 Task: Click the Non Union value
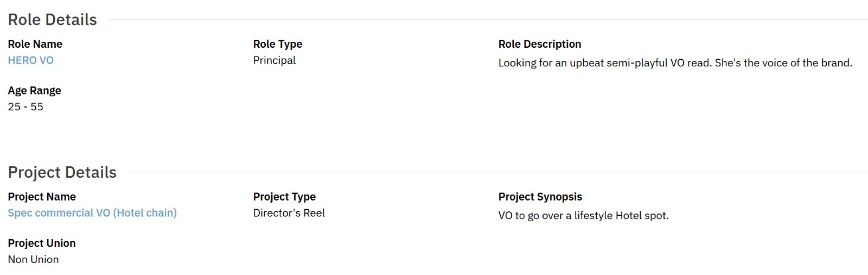(33, 260)
